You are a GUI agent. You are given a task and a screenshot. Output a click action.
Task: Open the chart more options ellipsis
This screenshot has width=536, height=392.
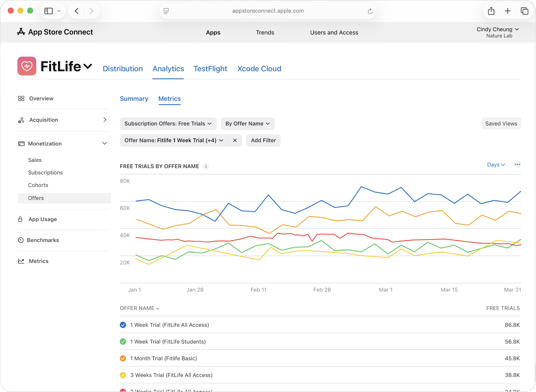tap(517, 165)
